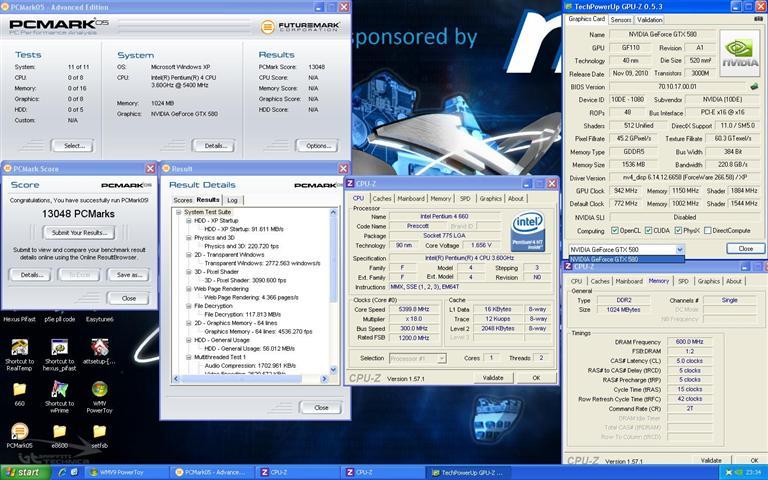Click the NVIDIA logo in GPU-Z
The image size is (768, 480).
tap(740, 53)
